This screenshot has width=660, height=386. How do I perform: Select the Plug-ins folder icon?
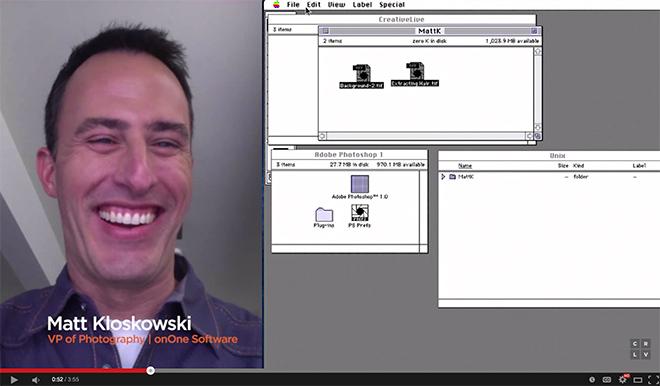pos(324,215)
